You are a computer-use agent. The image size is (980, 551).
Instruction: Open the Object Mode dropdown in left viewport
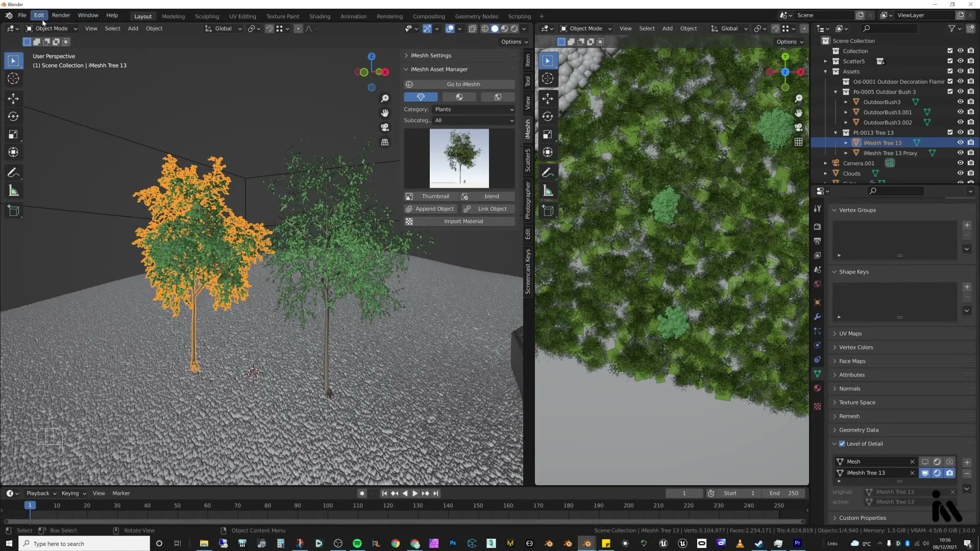52,29
